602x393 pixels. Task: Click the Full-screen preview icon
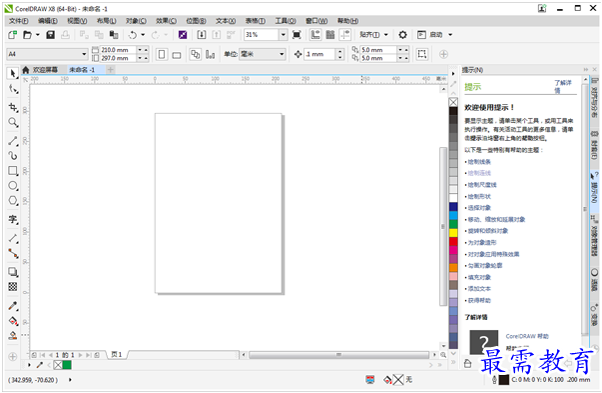[296, 35]
